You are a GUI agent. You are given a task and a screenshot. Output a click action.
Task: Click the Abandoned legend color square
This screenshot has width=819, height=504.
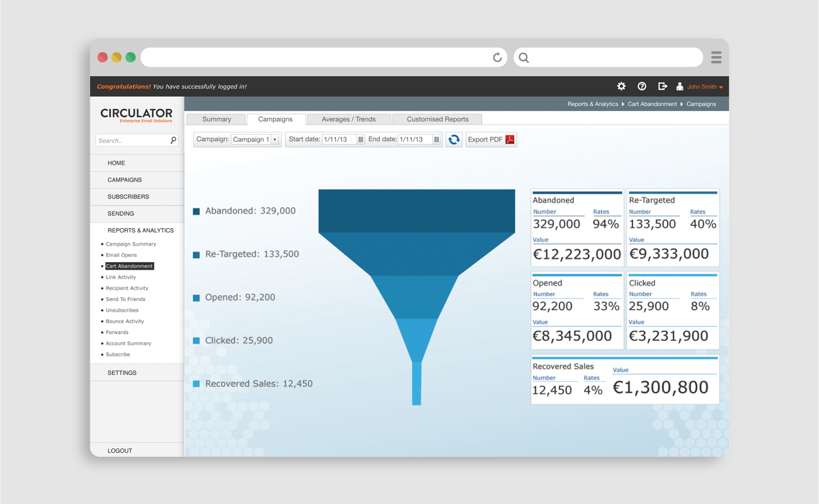pyautogui.click(x=197, y=212)
